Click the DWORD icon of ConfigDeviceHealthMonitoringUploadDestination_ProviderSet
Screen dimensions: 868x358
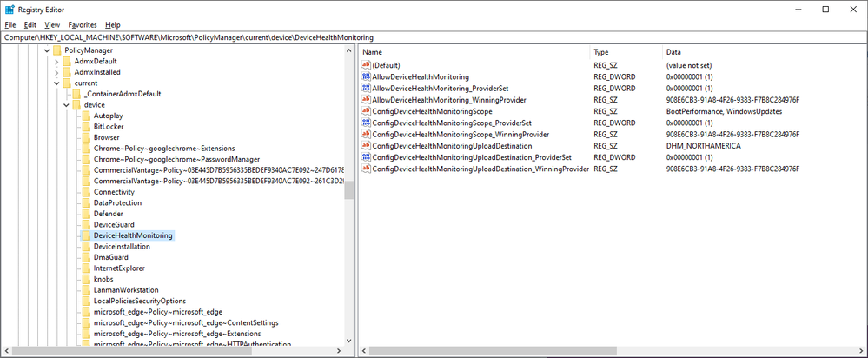(366, 157)
